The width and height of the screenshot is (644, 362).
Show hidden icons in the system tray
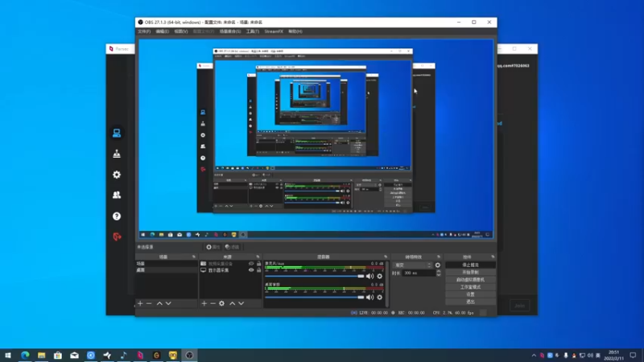[534, 356]
